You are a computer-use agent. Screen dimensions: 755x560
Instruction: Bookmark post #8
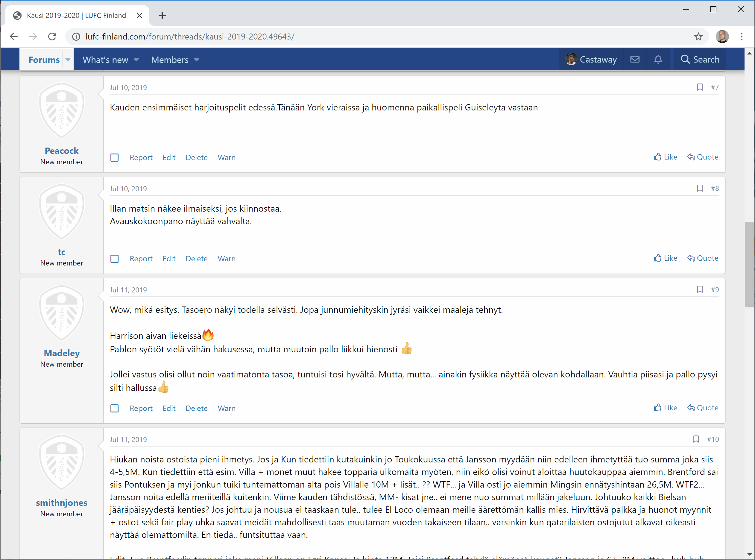[x=699, y=188]
